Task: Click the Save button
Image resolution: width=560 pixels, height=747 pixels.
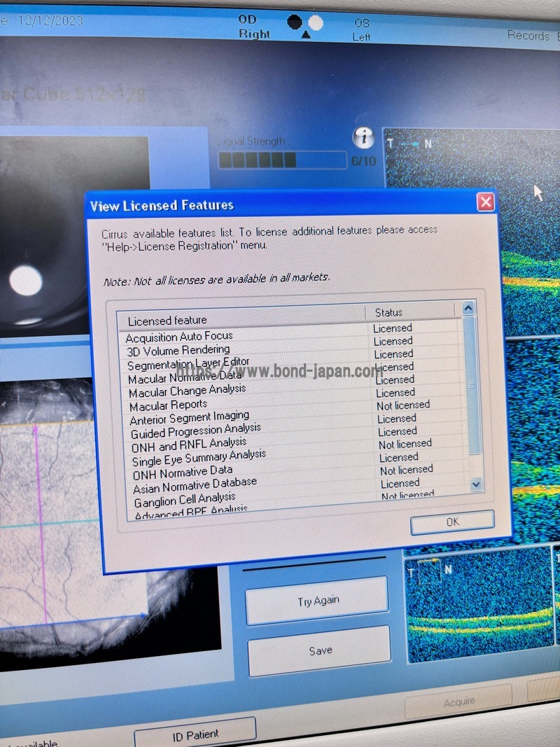Action: pyautogui.click(x=320, y=650)
